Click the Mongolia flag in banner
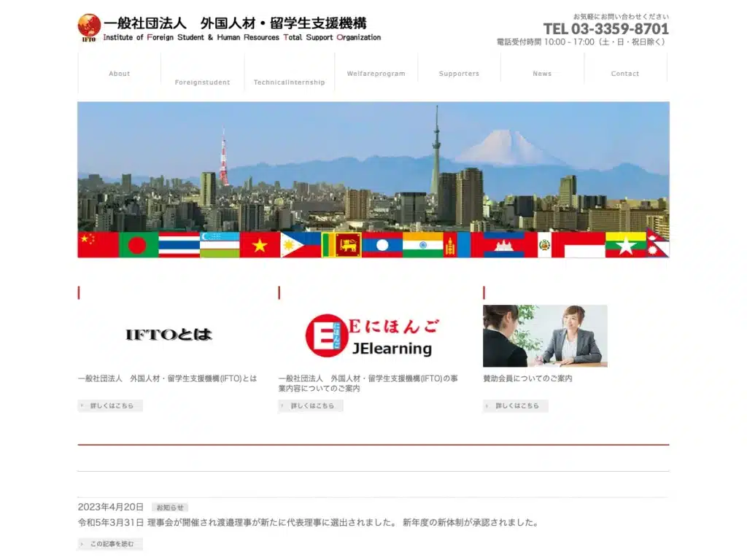 pos(457,245)
